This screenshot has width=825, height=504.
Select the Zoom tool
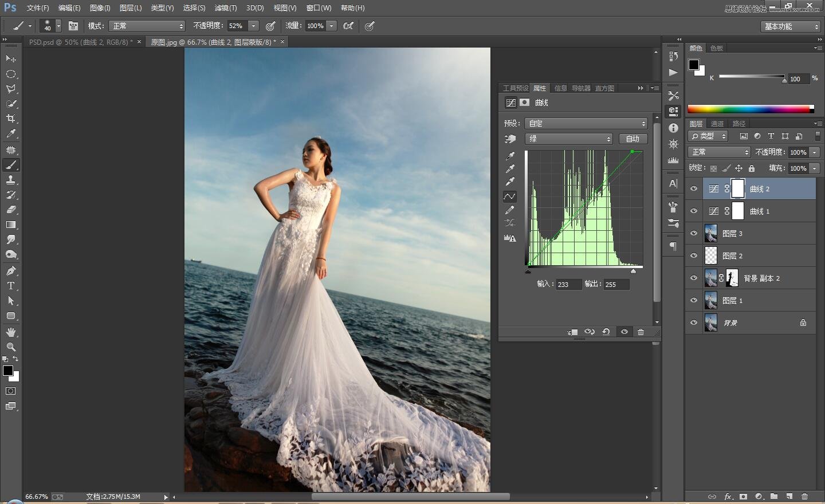11,347
